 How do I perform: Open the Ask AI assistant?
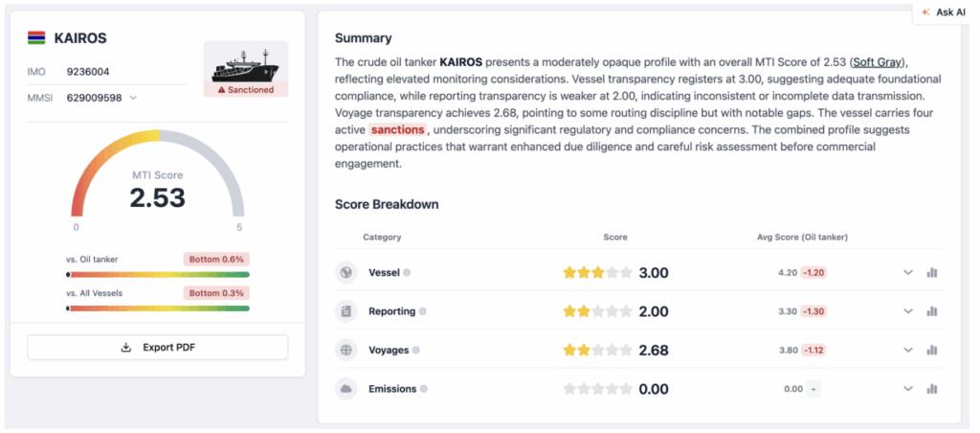point(943,12)
